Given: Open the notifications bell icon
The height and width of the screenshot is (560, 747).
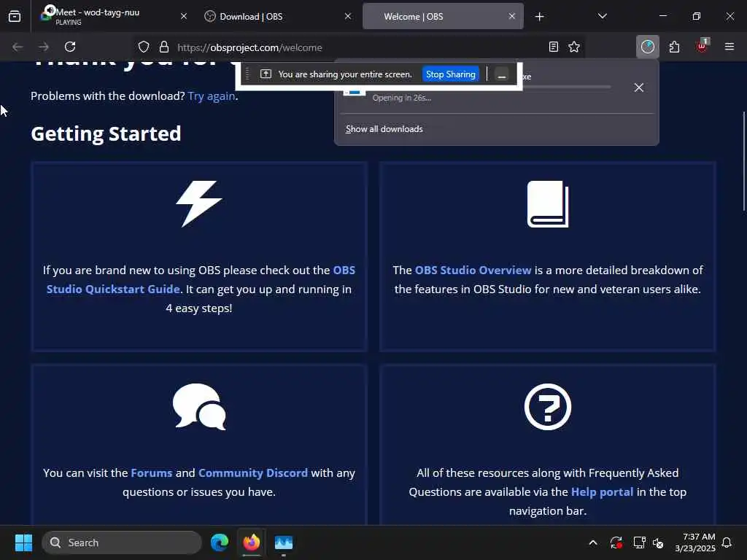Looking at the screenshot, I should coord(727,542).
